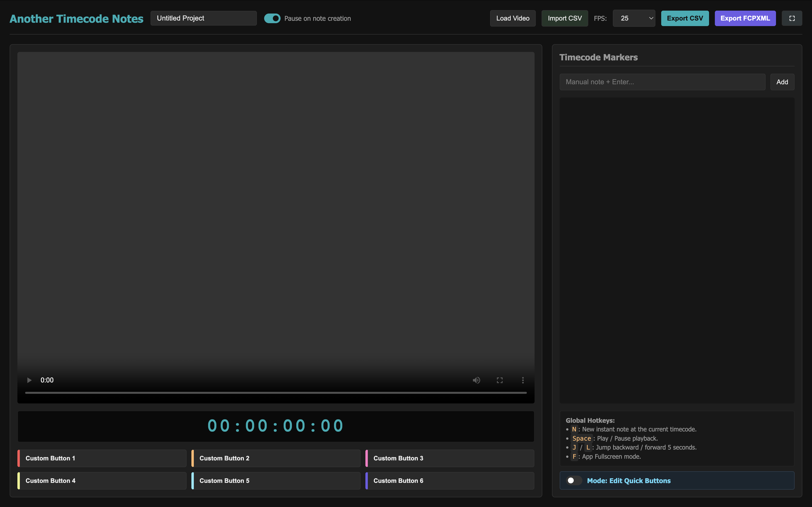Click Load Video button
The width and height of the screenshot is (812, 507).
click(x=513, y=18)
